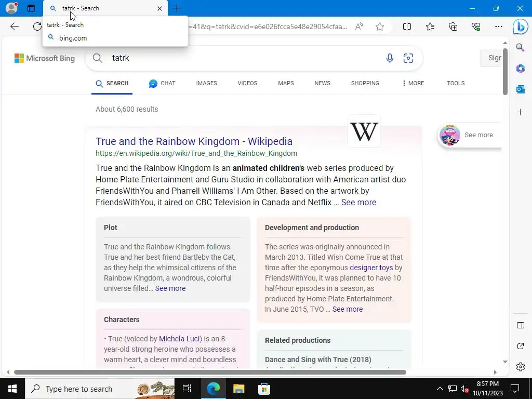Click the sidebar Search icon
Viewport: 532px width, 399px height.
point(520,47)
